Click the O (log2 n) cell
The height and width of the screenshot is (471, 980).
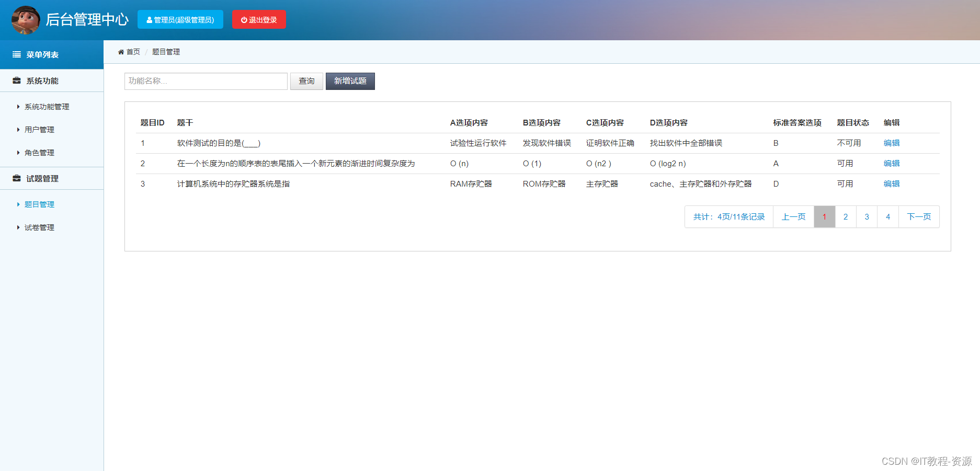pyautogui.click(x=668, y=164)
